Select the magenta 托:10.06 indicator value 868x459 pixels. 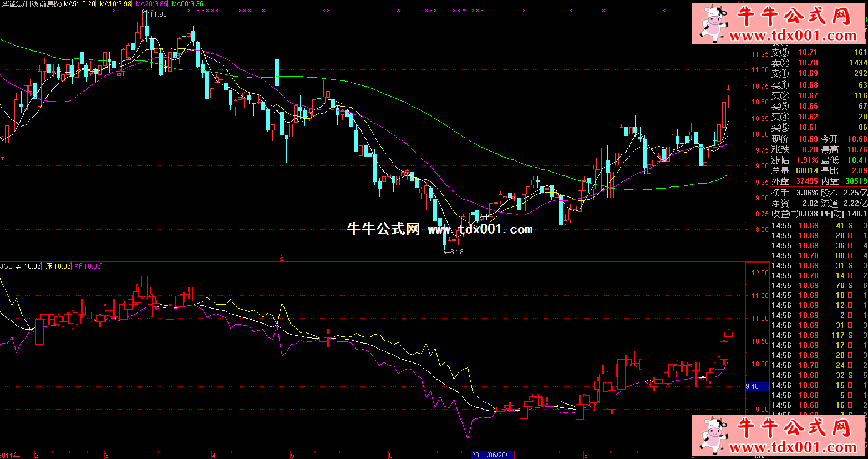click(89, 266)
